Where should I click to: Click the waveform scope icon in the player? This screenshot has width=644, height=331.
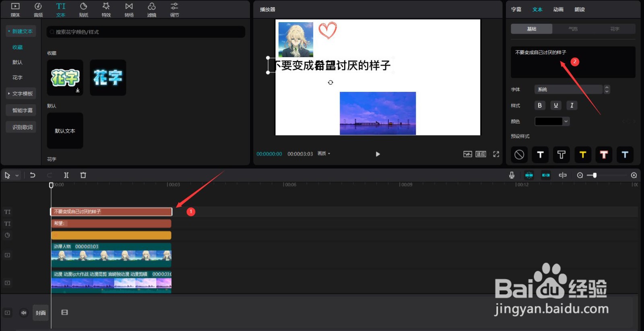(x=468, y=154)
